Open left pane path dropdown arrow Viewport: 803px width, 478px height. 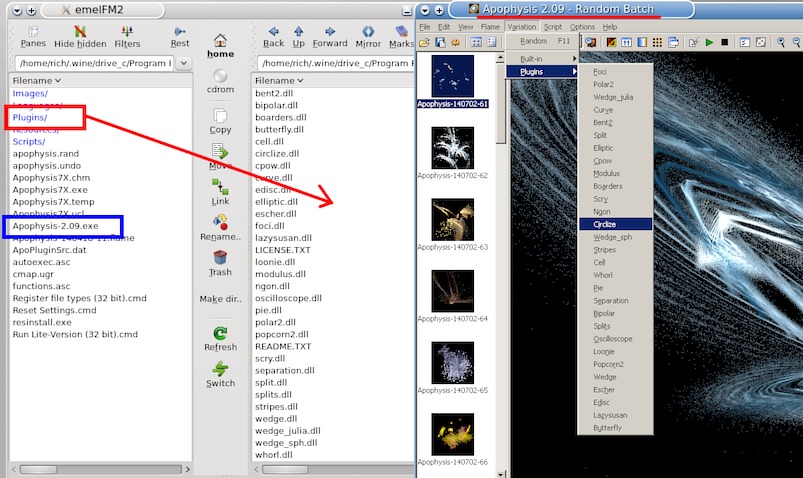click(x=184, y=63)
